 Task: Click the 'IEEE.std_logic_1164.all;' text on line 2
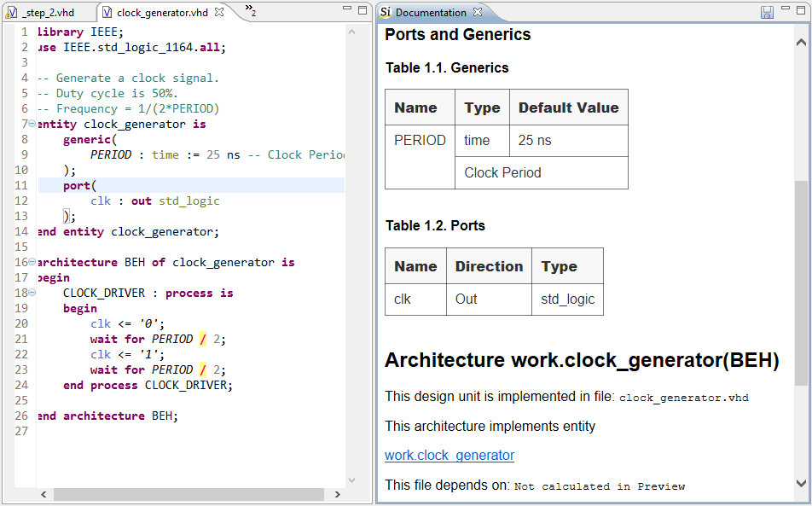click(x=144, y=48)
